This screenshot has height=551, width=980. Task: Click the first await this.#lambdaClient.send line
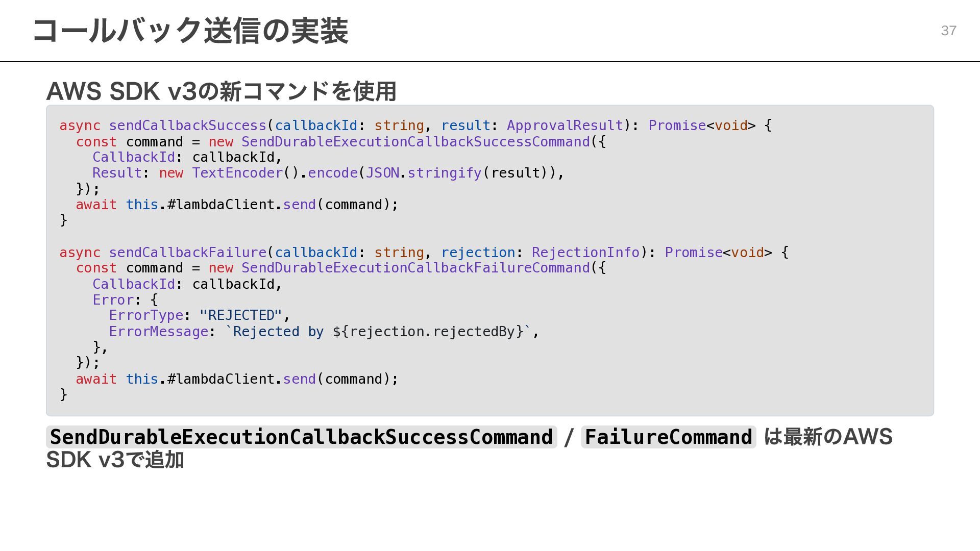pos(237,205)
